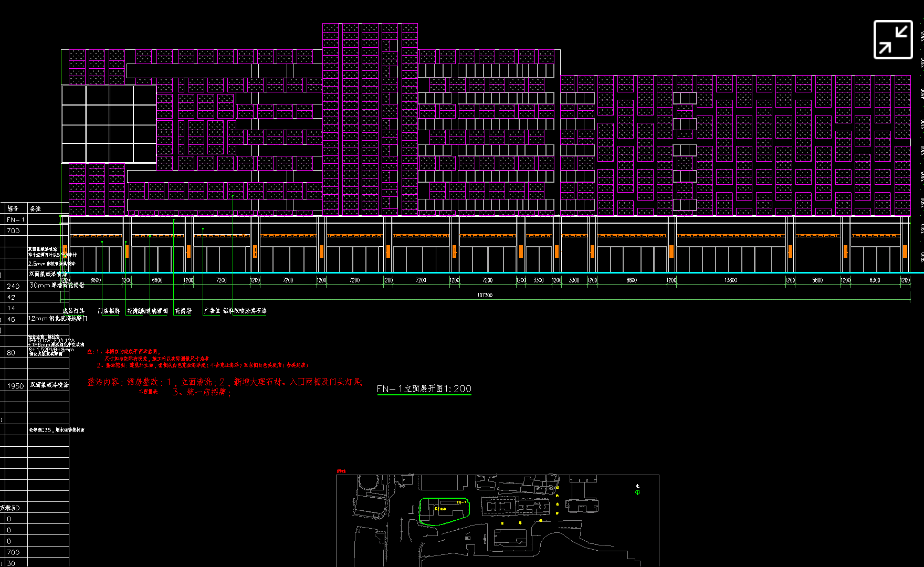Click the table value '80'
This screenshot has height=567, width=924.
[11, 353]
